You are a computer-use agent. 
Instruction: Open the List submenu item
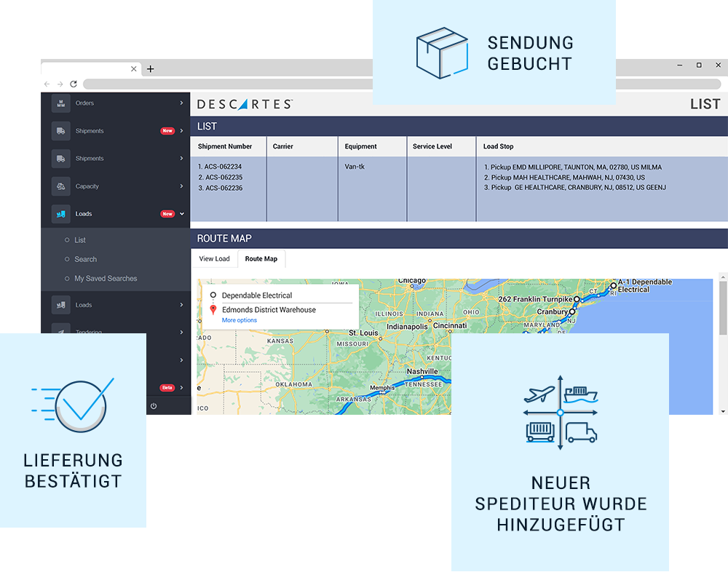pos(80,240)
